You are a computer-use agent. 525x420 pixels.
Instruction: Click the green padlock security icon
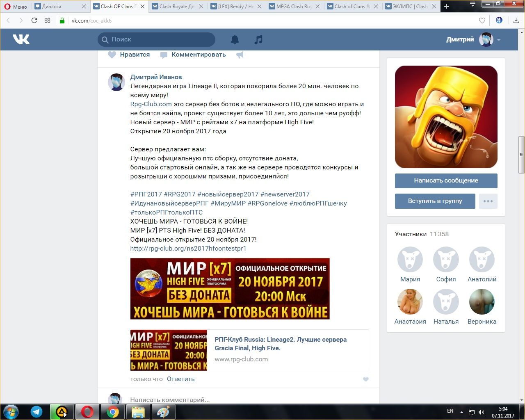pyautogui.click(x=62, y=21)
